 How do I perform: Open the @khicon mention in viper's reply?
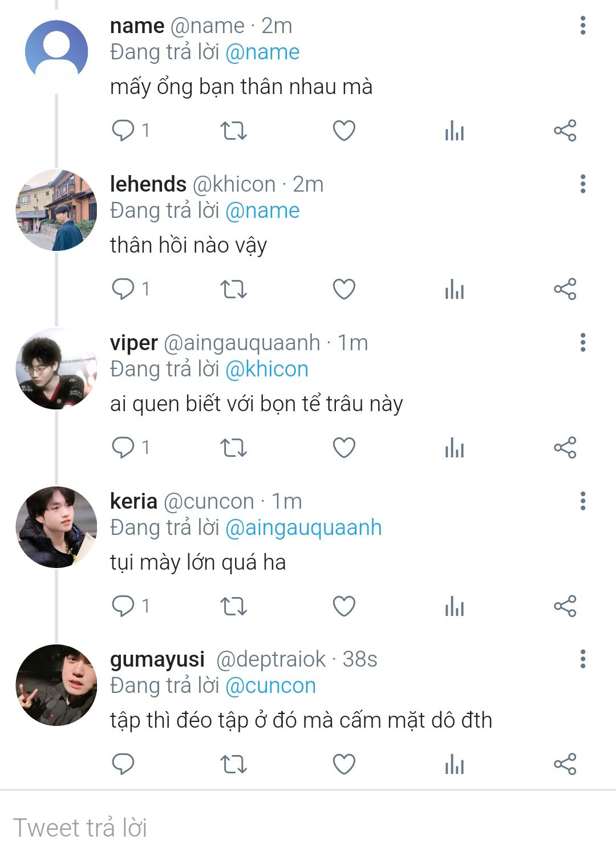click(266, 369)
